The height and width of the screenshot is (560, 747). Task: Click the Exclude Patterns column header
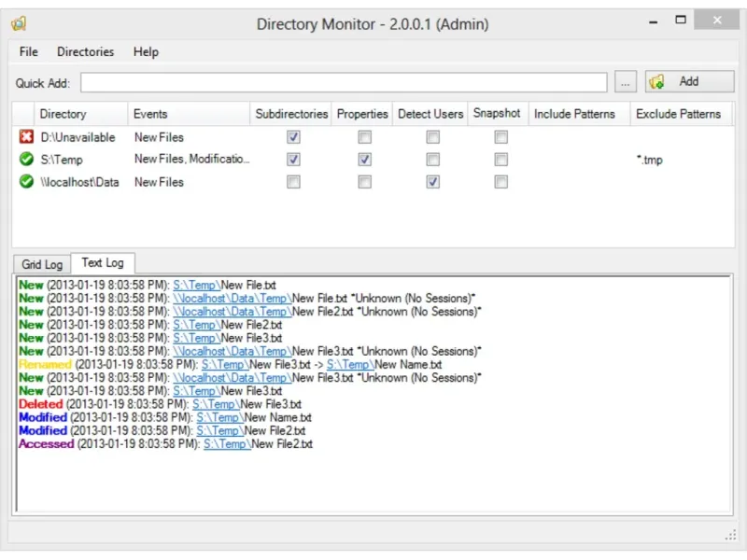[681, 114]
